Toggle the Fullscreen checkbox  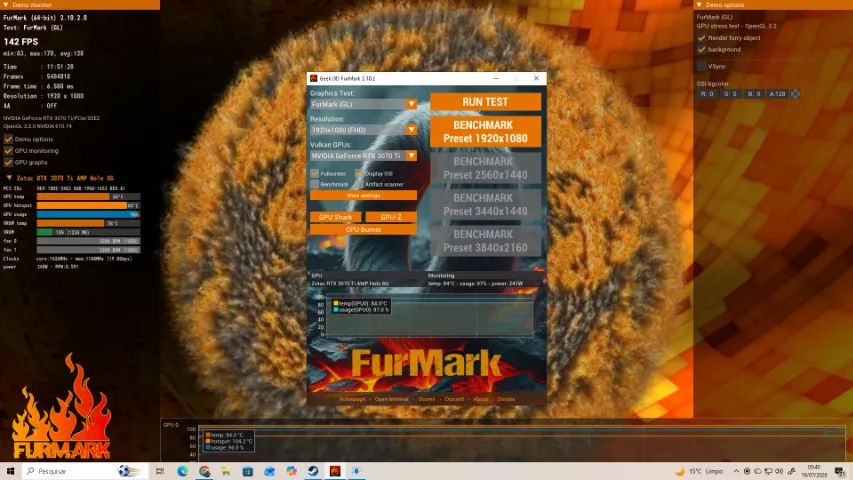point(314,174)
